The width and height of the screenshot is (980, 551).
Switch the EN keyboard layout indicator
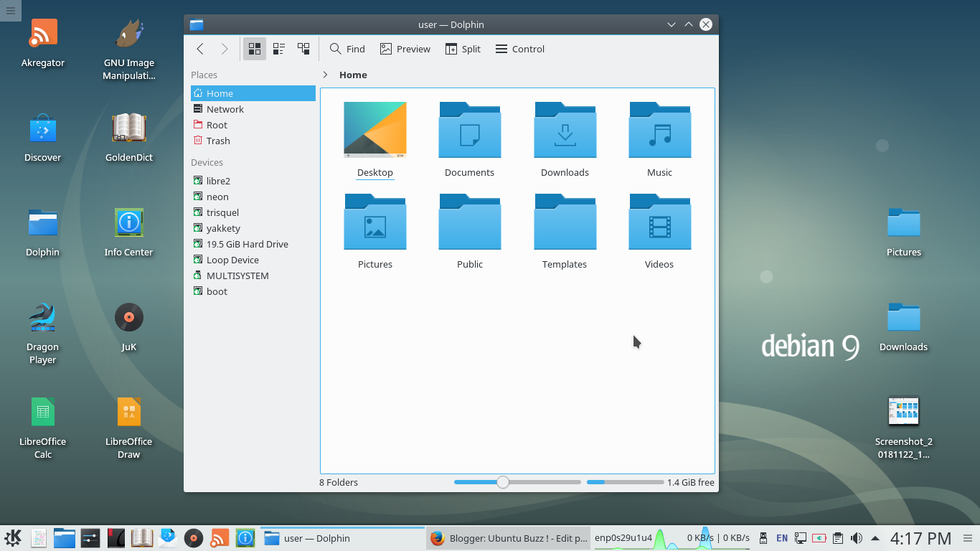pyautogui.click(x=781, y=537)
